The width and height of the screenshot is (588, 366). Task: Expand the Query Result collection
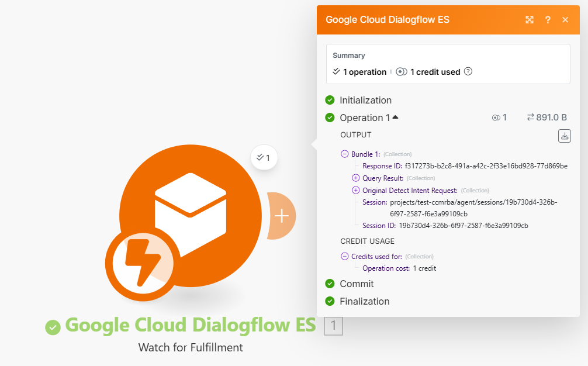click(x=355, y=178)
